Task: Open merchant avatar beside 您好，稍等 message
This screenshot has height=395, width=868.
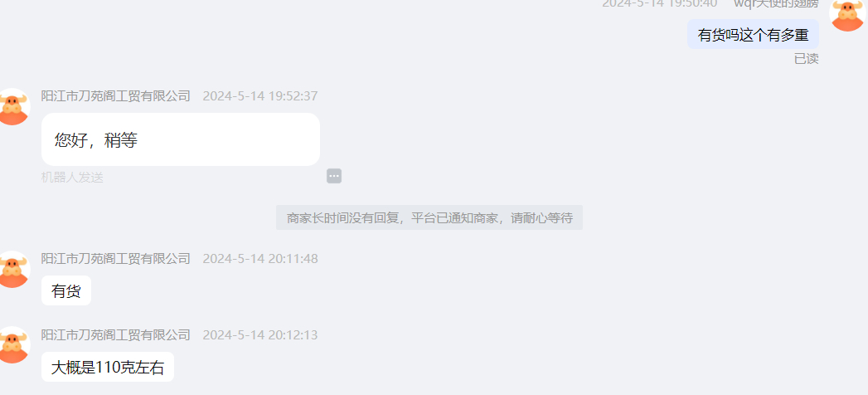Action: pyautogui.click(x=12, y=106)
